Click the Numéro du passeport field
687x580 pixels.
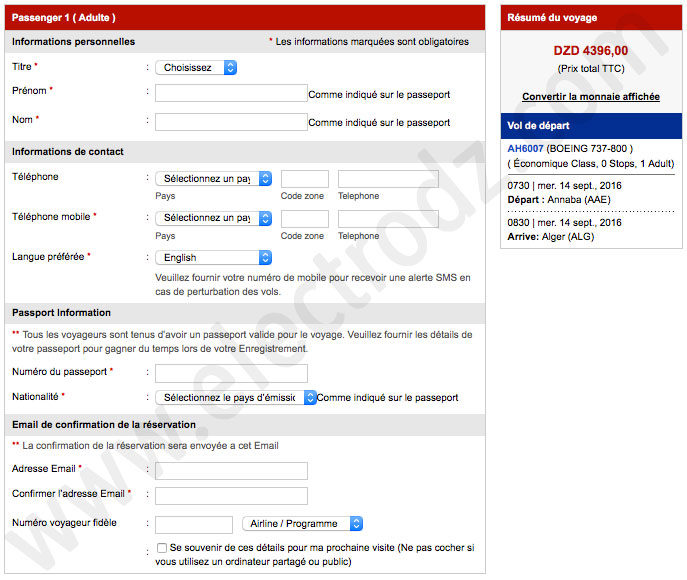(x=231, y=373)
